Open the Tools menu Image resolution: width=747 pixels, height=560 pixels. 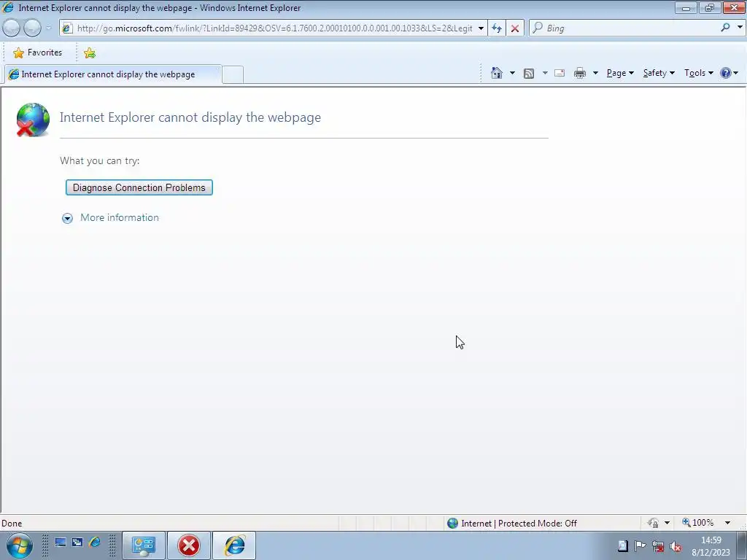coord(698,73)
